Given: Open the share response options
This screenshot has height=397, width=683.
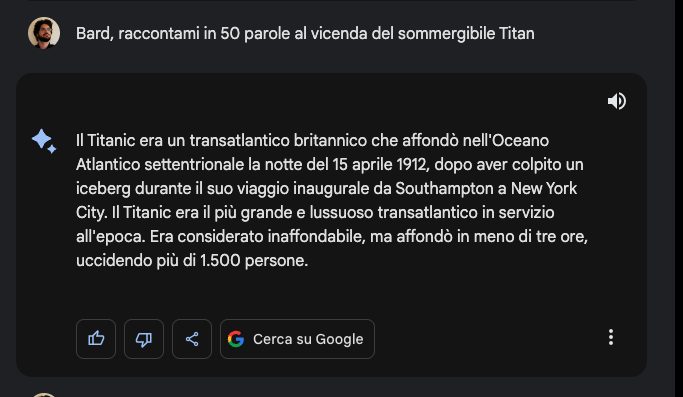Looking at the screenshot, I should tap(192, 339).
